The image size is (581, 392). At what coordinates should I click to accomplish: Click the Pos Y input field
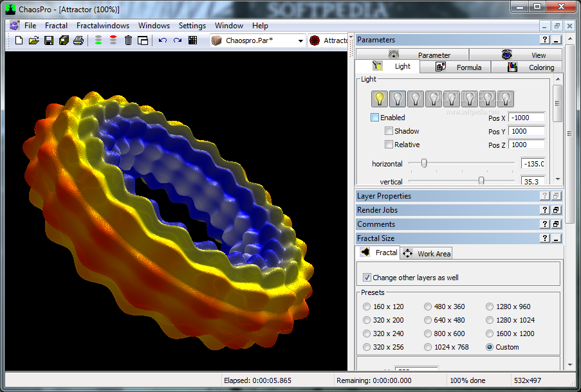point(526,131)
